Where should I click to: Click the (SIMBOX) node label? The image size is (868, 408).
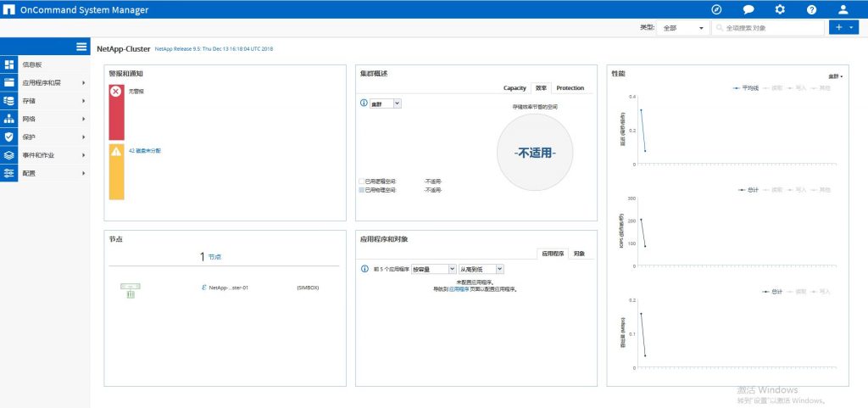click(308, 288)
